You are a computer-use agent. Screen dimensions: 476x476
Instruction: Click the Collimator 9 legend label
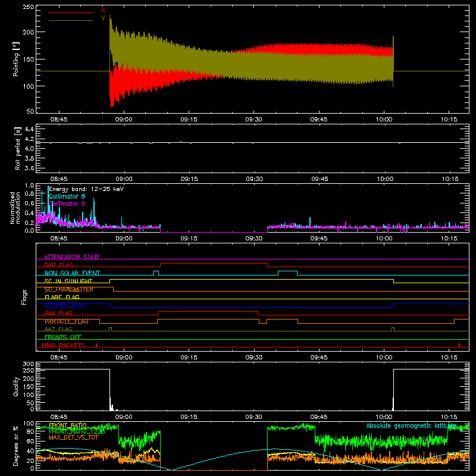click(x=67, y=203)
